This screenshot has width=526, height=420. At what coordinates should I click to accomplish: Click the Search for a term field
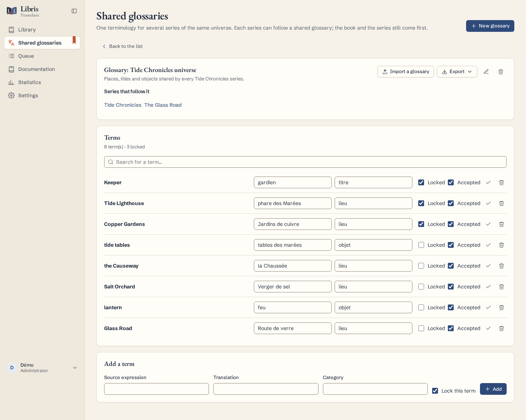(305, 162)
